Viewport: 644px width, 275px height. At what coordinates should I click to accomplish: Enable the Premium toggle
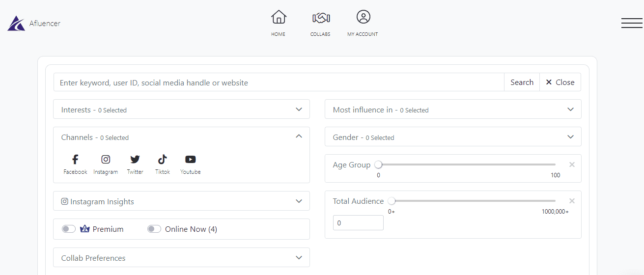point(69,229)
